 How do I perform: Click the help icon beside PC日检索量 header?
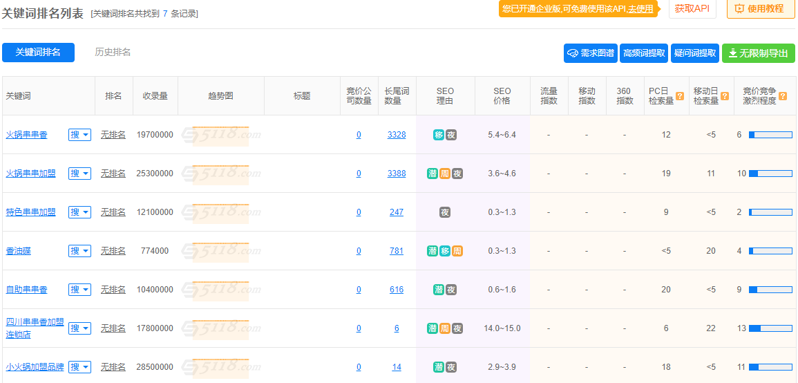coord(680,96)
